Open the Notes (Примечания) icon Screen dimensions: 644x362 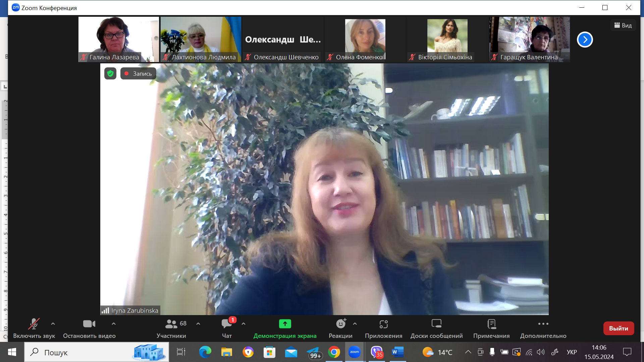[x=491, y=324]
